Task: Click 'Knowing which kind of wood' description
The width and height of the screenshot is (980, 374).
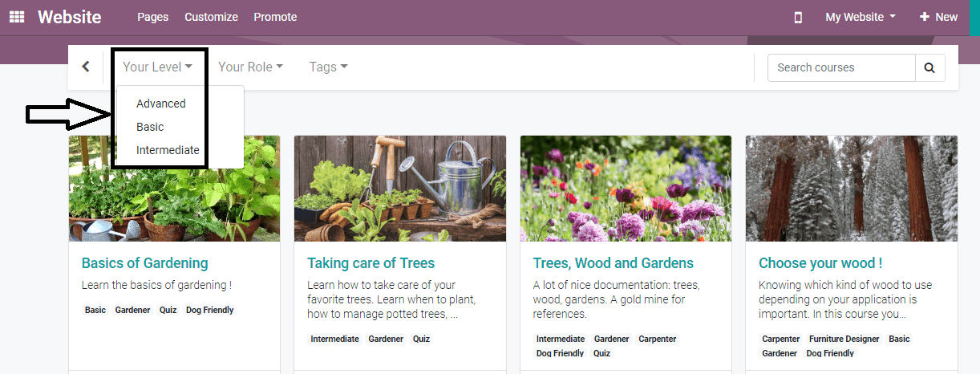Action: [845, 299]
